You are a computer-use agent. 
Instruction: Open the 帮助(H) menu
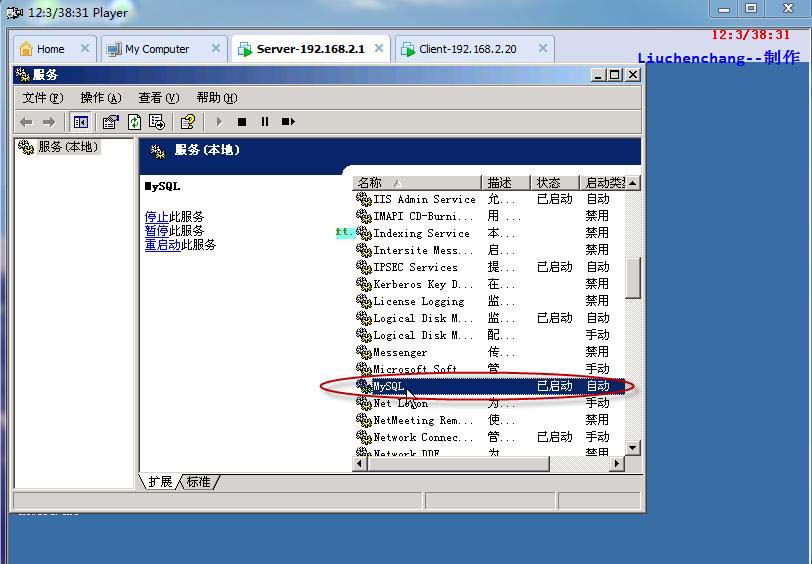point(217,98)
